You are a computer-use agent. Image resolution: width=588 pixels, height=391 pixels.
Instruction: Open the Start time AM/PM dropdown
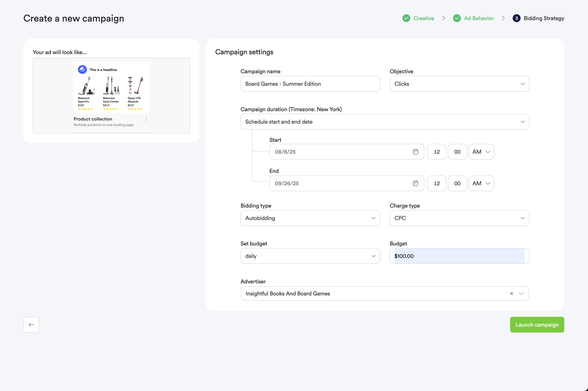[x=481, y=152]
